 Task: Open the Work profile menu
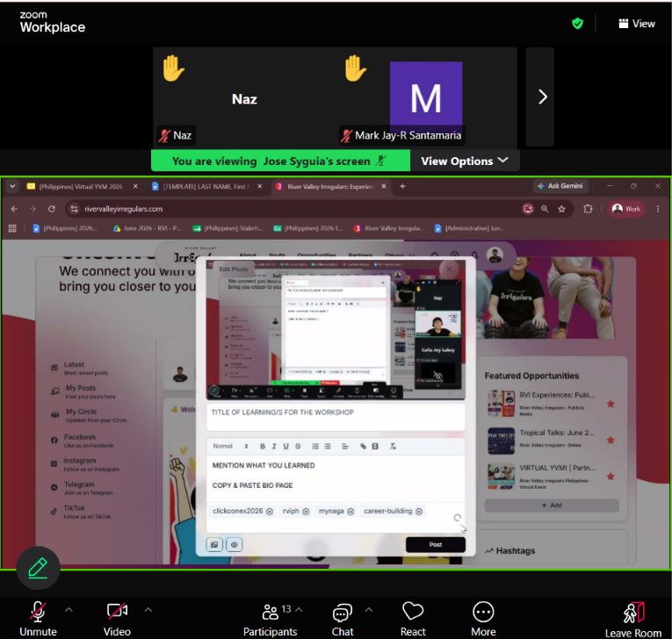[626, 209]
